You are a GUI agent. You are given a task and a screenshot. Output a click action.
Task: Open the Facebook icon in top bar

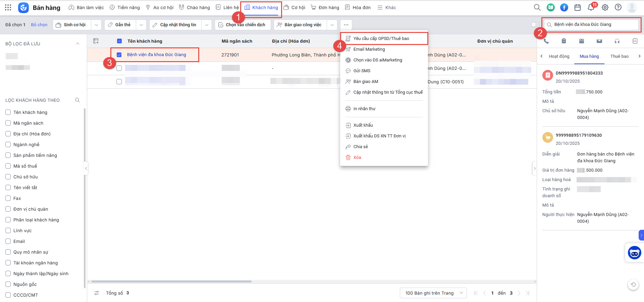[564, 7]
